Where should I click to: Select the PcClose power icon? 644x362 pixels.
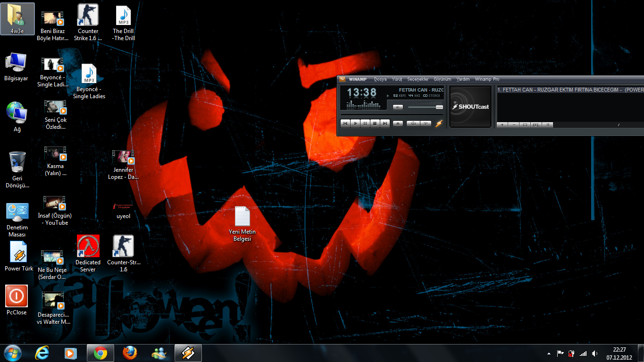tap(17, 300)
